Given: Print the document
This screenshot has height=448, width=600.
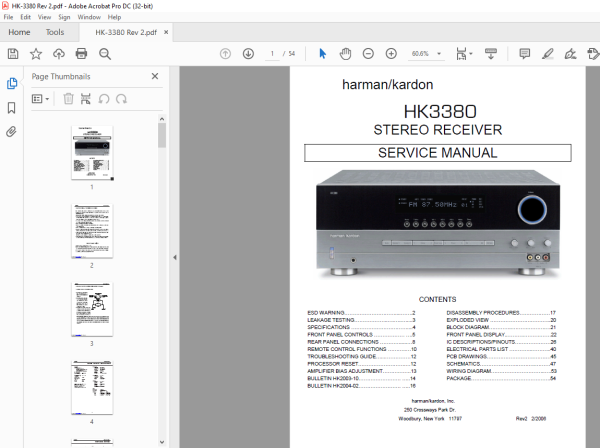Looking at the screenshot, I should pos(81,54).
